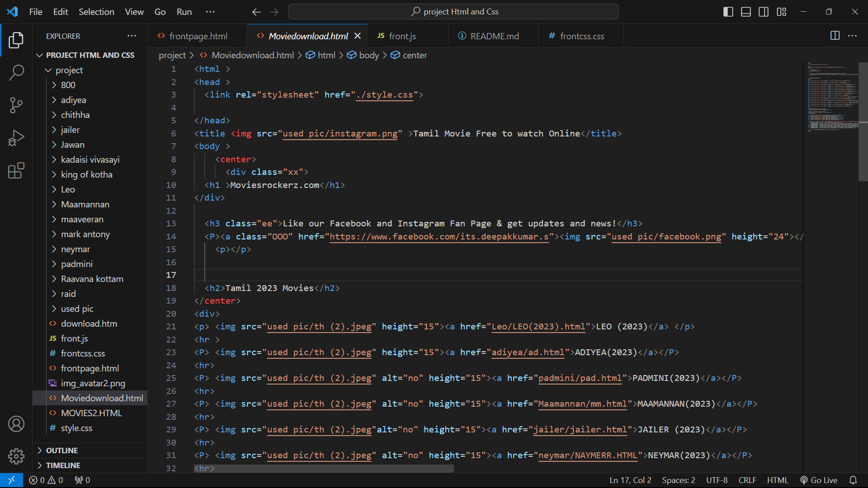Toggle the bottom panel layout button
868x488 pixels.
tap(746, 12)
